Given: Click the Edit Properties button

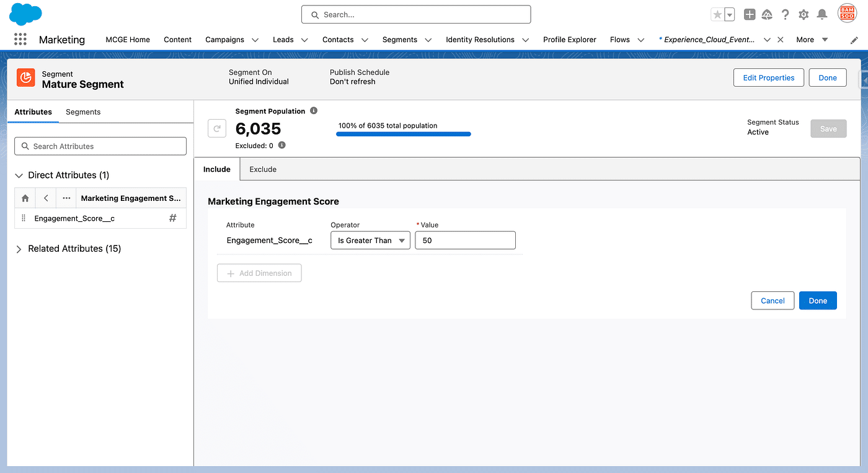Looking at the screenshot, I should click(x=768, y=77).
